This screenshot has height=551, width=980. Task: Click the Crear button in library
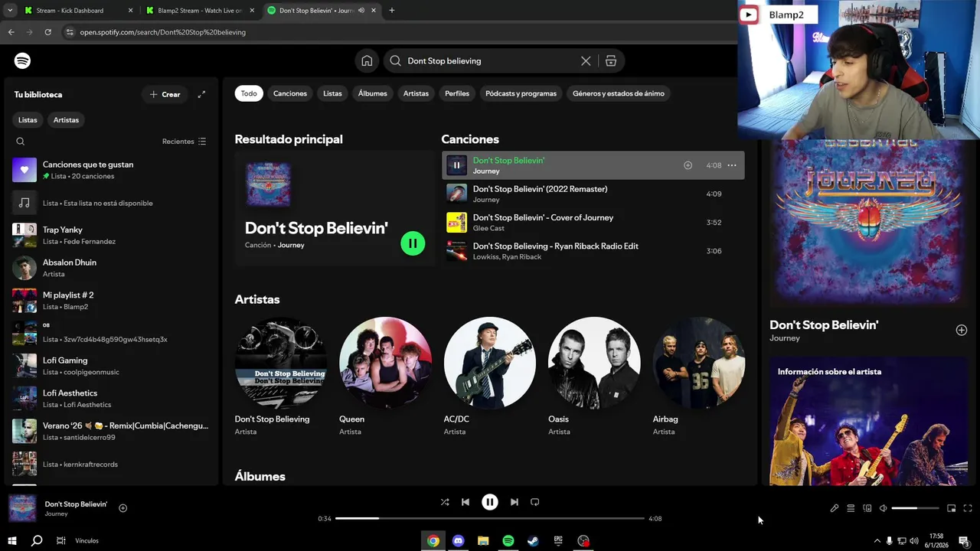tap(165, 94)
